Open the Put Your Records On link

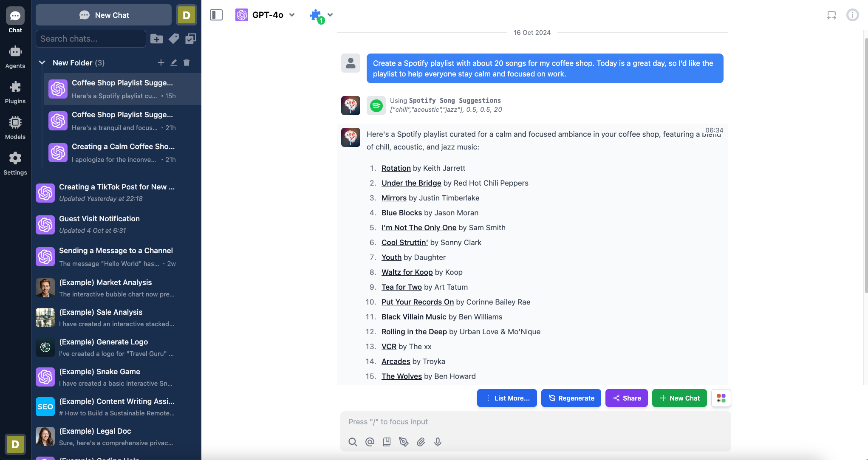click(418, 302)
